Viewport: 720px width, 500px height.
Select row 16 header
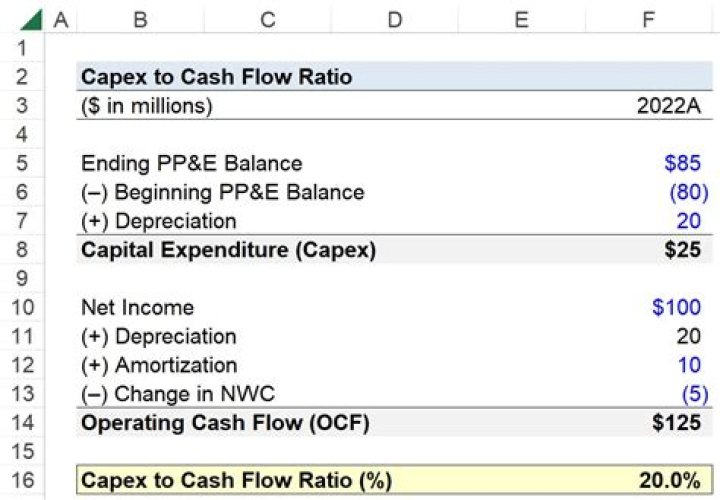pyautogui.click(x=23, y=480)
